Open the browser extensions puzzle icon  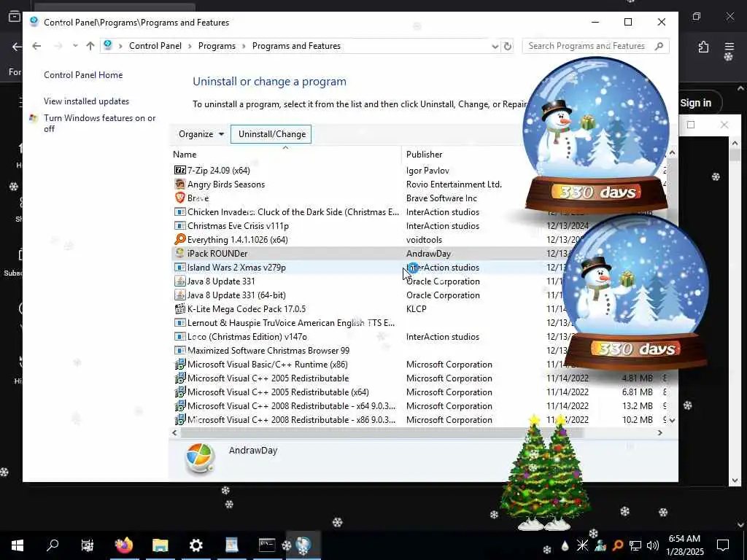pyautogui.click(x=703, y=47)
